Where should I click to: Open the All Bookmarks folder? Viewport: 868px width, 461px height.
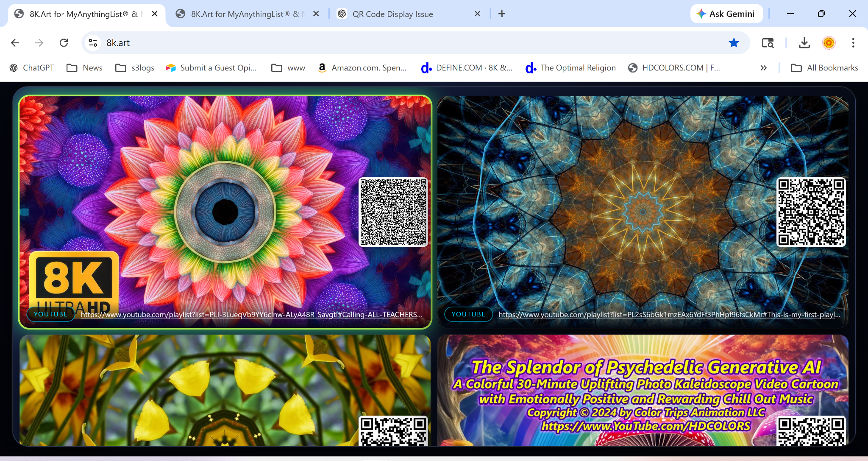(x=824, y=68)
